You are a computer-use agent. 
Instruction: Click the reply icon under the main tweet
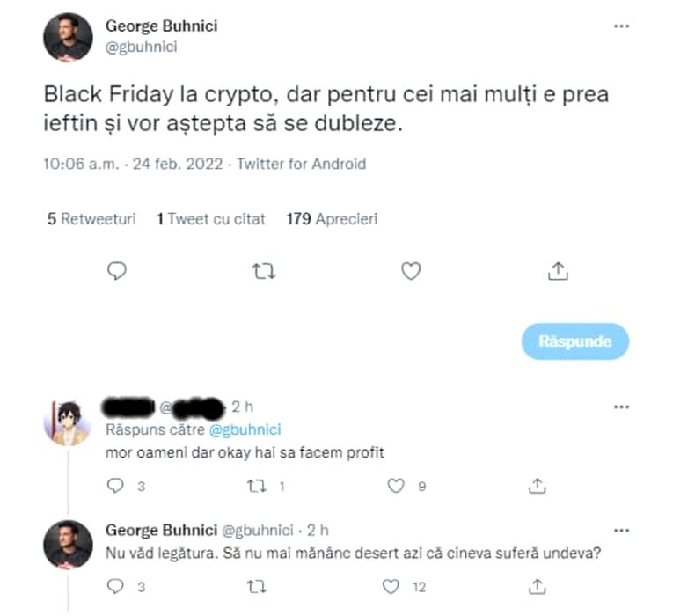pos(116,271)
